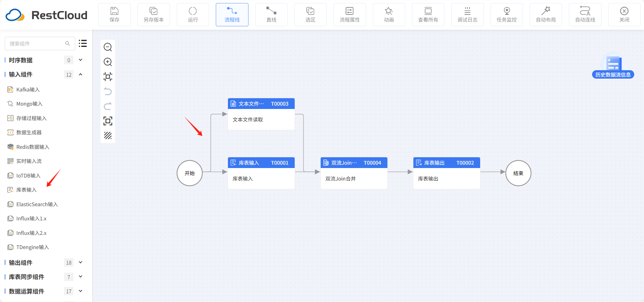
Task: Click the search magnifier in component search
Action: tap(68, 44)
